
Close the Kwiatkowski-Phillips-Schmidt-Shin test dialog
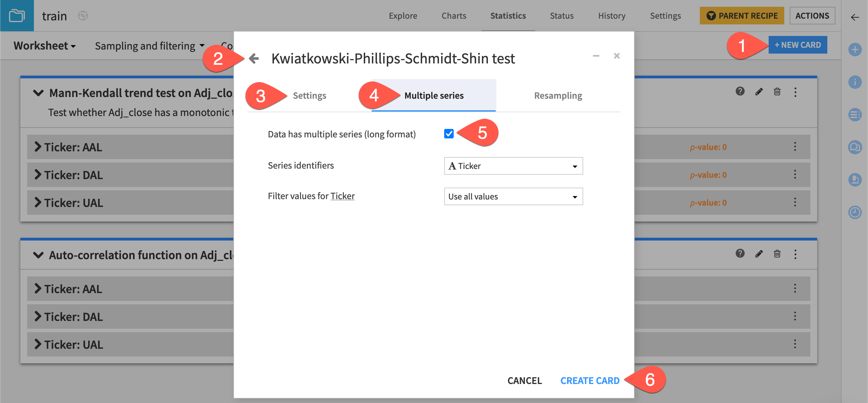pos(617,56)
